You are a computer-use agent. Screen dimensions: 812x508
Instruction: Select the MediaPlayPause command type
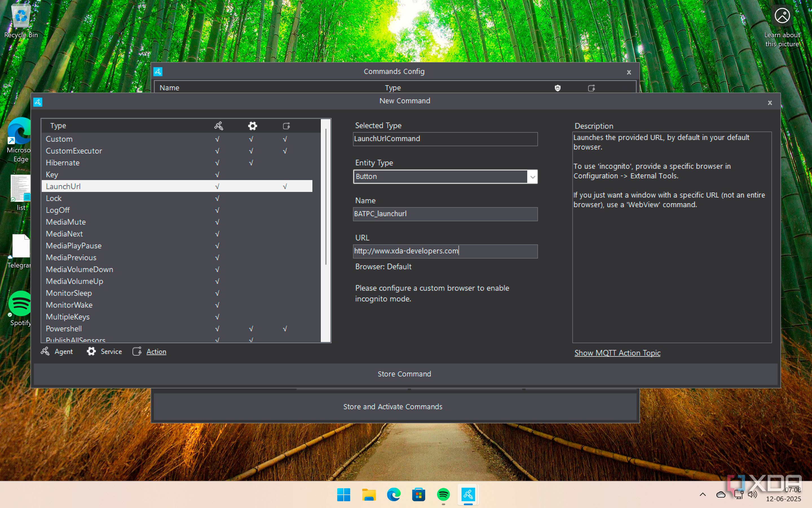177,246
